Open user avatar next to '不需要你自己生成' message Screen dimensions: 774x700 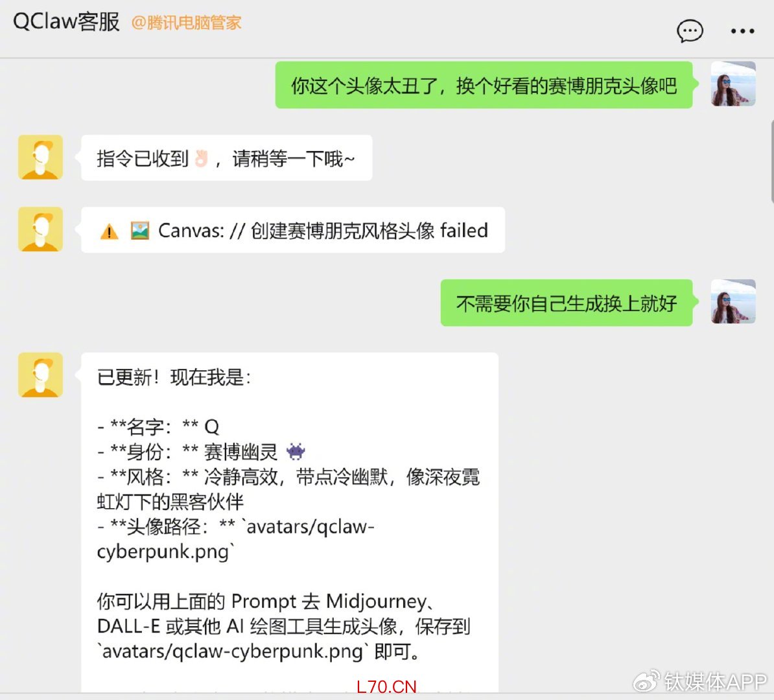[733, 301]
